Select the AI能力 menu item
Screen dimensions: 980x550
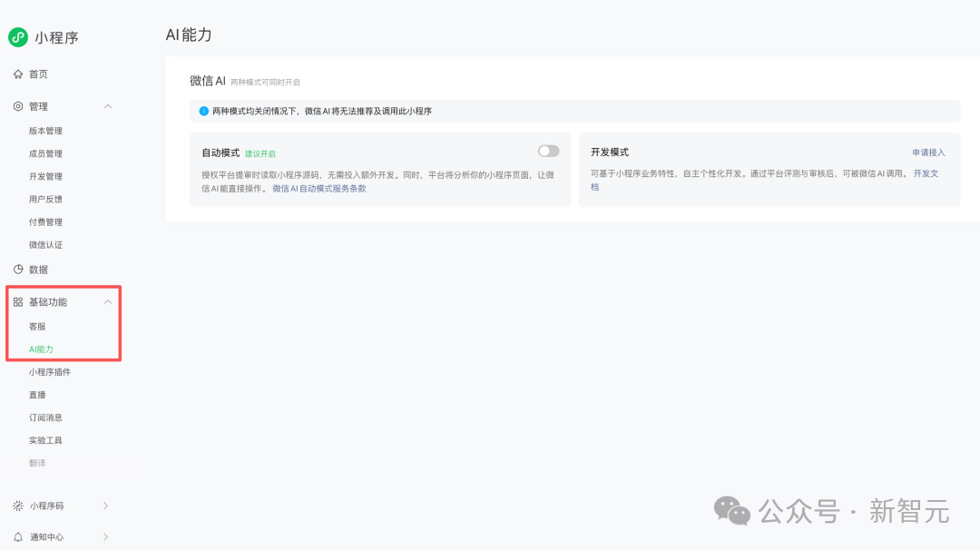(x=41, y=349)
